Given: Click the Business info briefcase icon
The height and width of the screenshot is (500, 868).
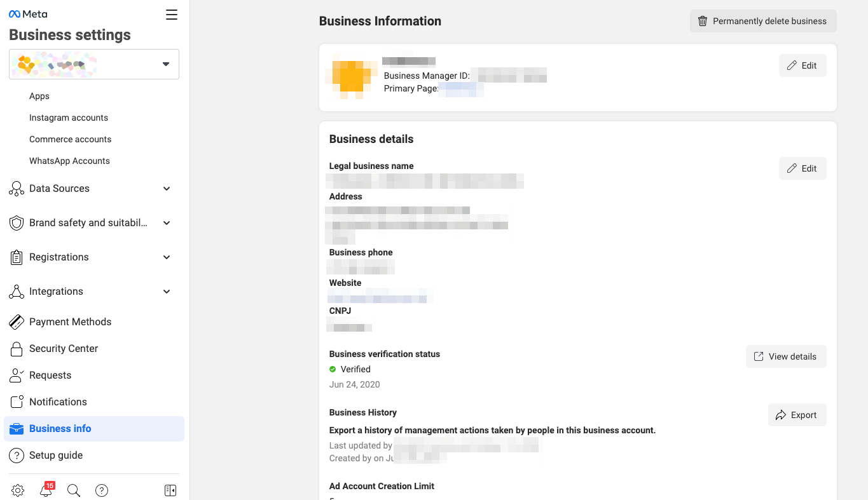Looking at the screenshot, I should 17,429.
